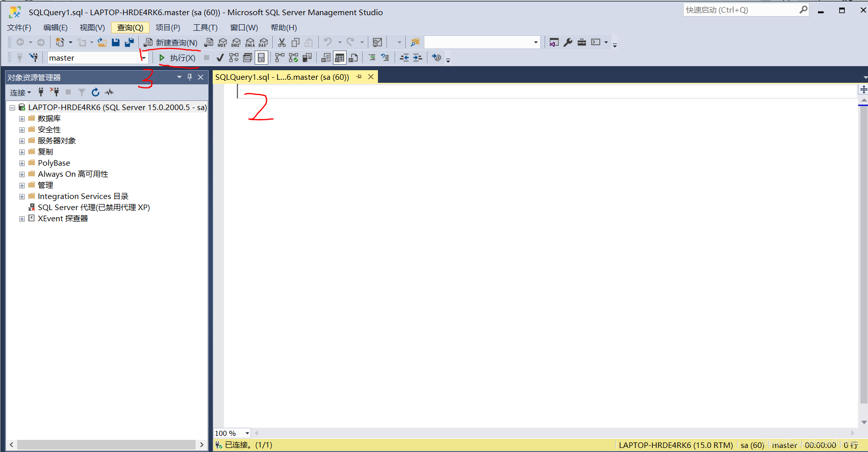Open the 连接 dropdown in Object Explorer

tap(20, 92)
